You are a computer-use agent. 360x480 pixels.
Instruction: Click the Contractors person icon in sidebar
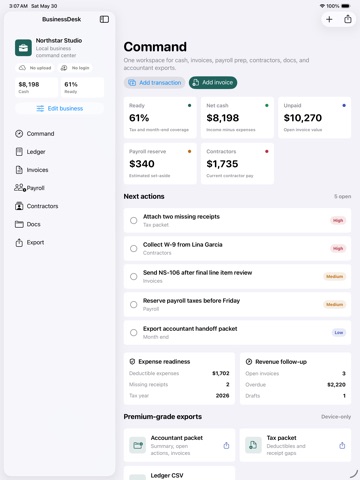(x=19, y=206)
